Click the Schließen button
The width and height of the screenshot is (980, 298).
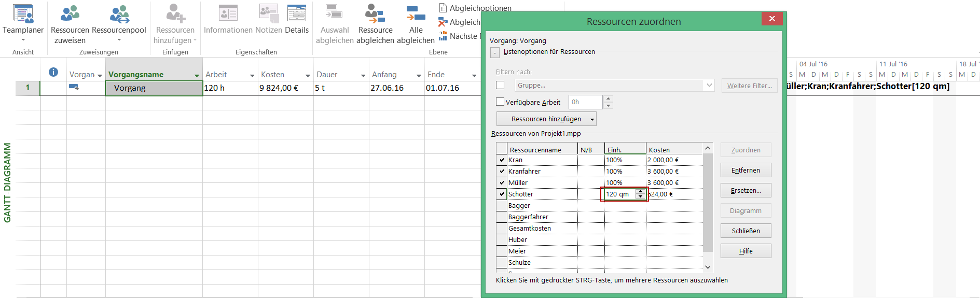coord(746,231)
